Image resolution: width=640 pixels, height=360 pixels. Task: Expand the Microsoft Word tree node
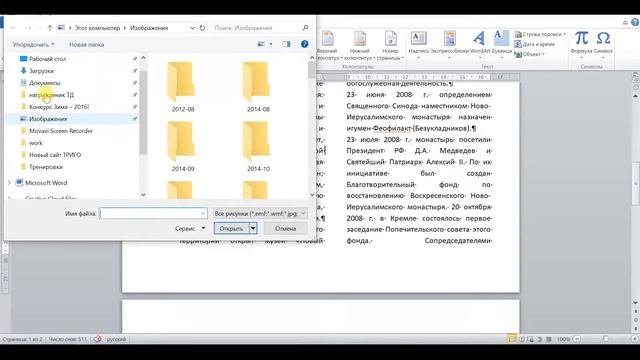(x=9, y=183)
